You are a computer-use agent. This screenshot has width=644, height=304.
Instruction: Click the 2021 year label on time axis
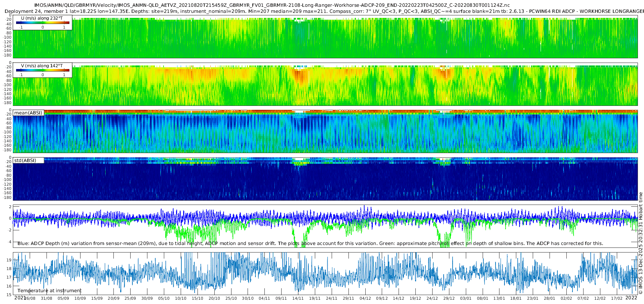coord(20,298)
